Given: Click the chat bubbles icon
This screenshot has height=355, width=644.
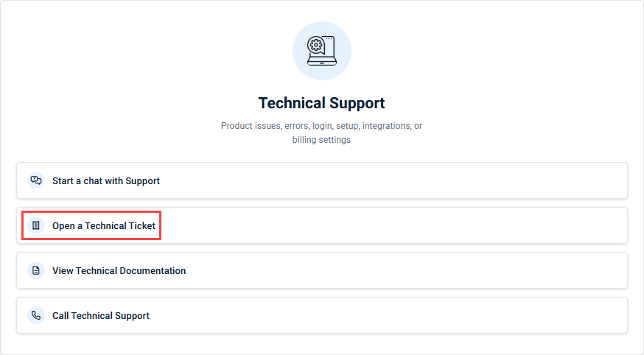Looking at the screenshot, I should point(35,180).
